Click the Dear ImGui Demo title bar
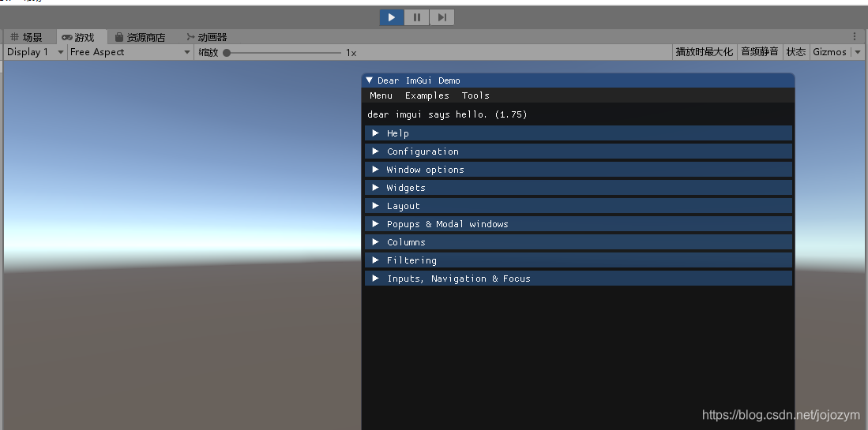This screenshot has width=868, height=430. 578,80
